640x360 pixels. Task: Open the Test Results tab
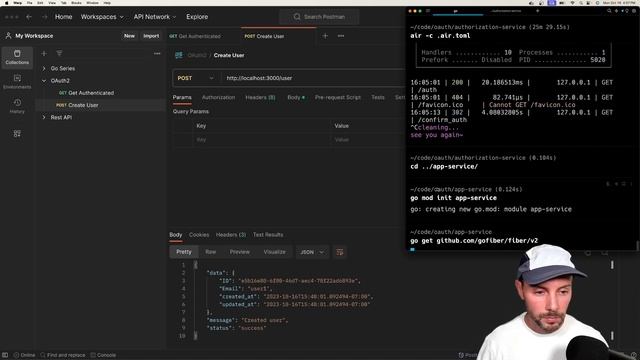[268, 235]
